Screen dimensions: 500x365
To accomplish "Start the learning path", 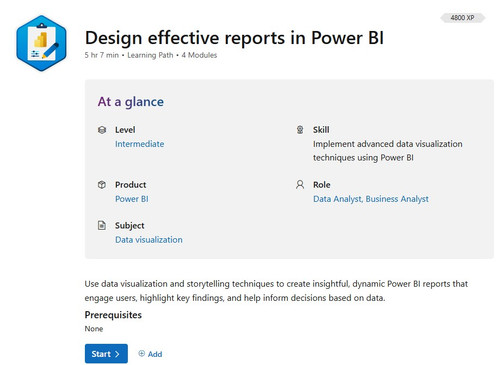I will pyautogui.click(x=106, y=354).
